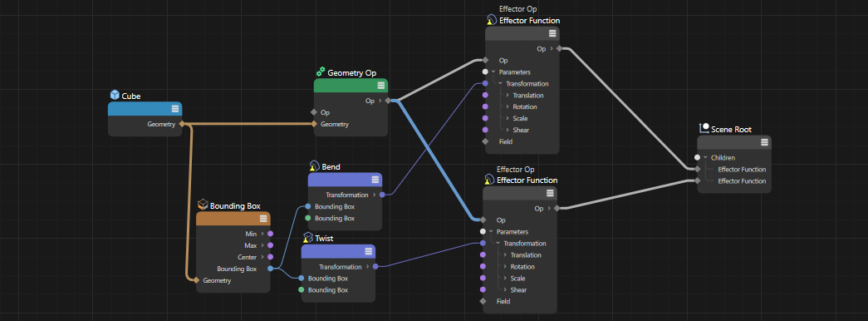The height and width of the screenshot is (321, 868).
Task: Click the Cube node's Geometry output port
Action: point(182,124)
